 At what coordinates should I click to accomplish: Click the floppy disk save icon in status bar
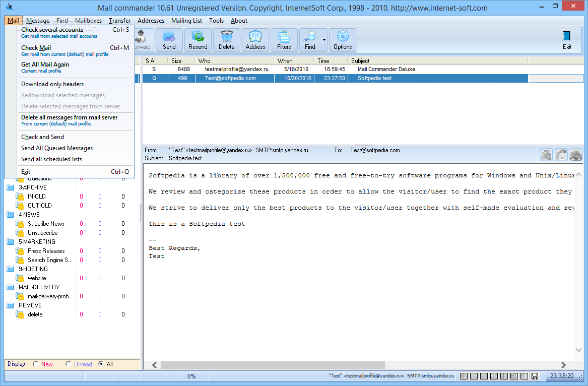tap(535, 376)
